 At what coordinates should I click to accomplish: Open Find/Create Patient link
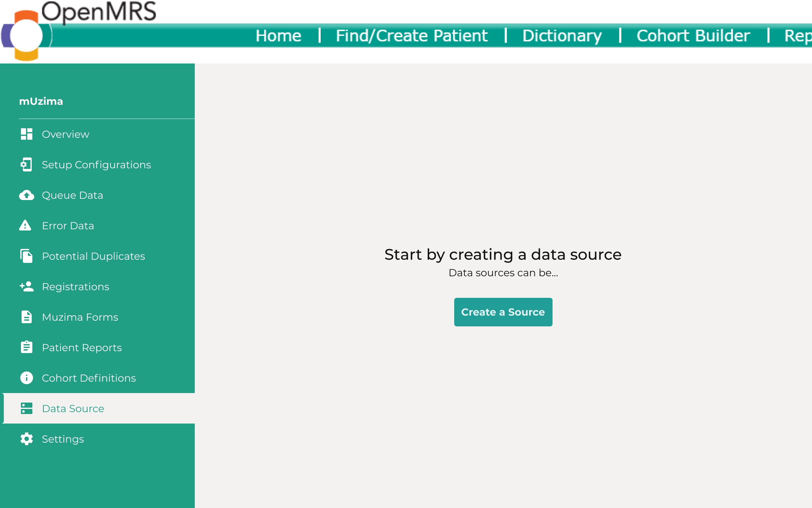411,36
